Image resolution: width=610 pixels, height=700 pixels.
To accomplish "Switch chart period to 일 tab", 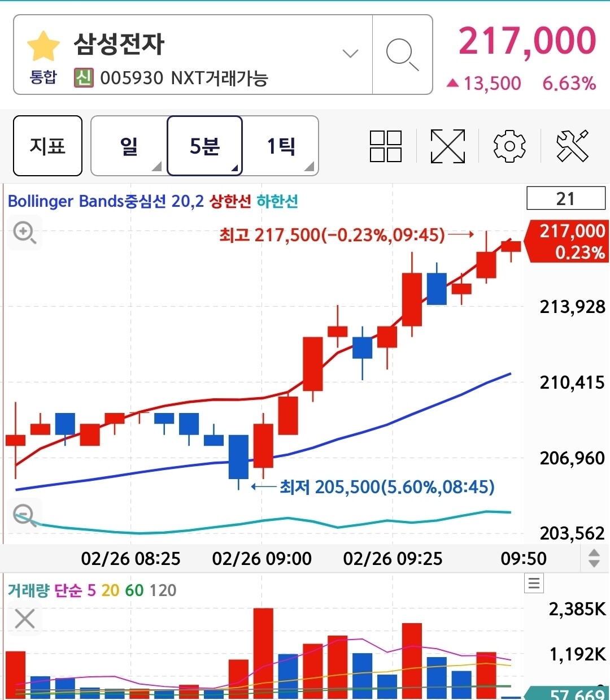I will click(x=129, y=146).
